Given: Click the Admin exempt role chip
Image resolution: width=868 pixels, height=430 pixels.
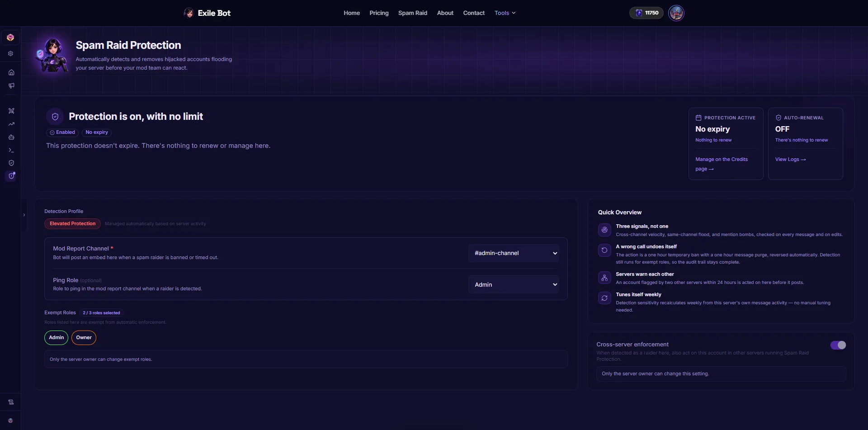Looking at the screenshot, I should pos(57,338).
